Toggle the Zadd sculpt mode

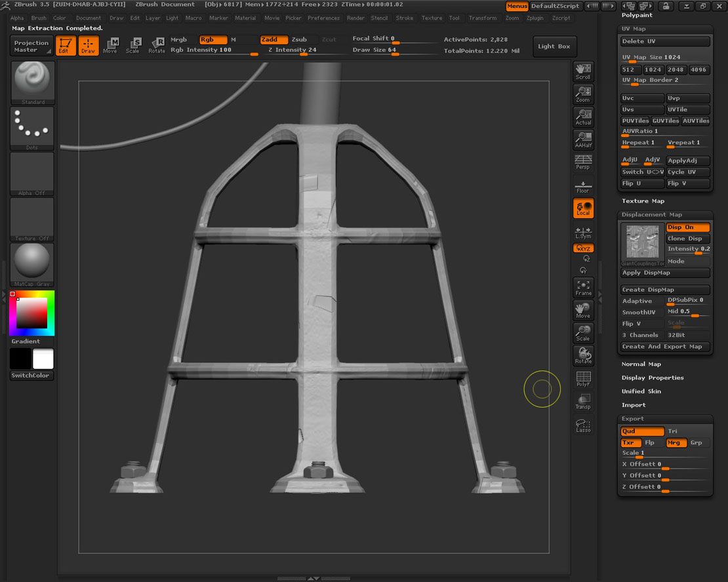[274, 39]
